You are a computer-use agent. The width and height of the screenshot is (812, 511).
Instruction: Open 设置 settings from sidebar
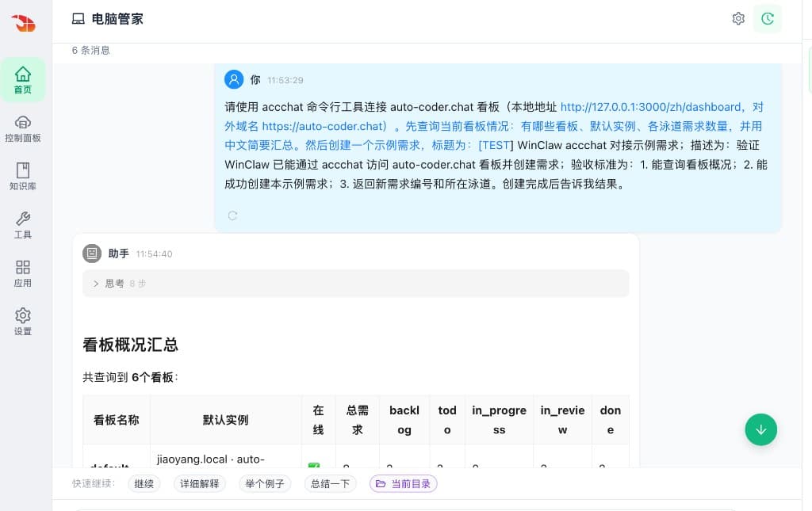(x=23, y=319)
